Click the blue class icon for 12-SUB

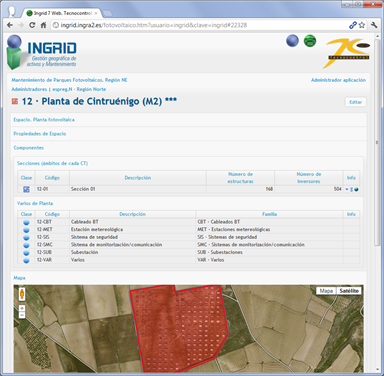click(x=26, y=253)
